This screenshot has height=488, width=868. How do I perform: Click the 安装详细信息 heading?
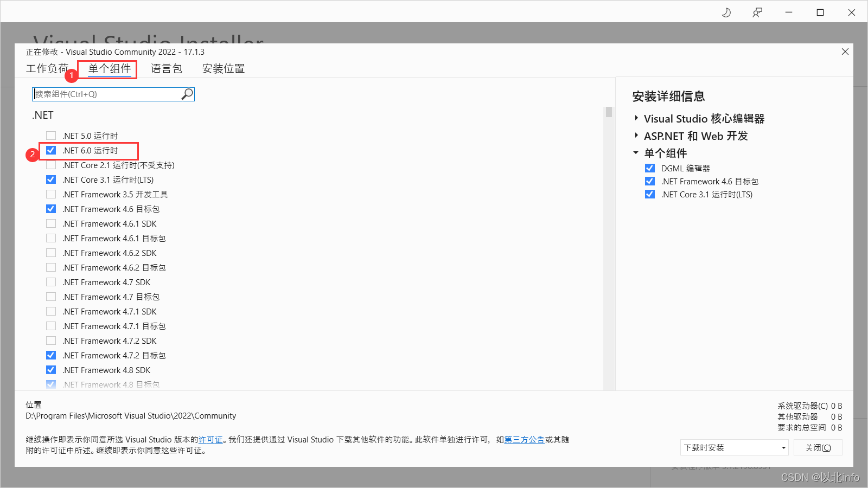(x=668, y=97)
